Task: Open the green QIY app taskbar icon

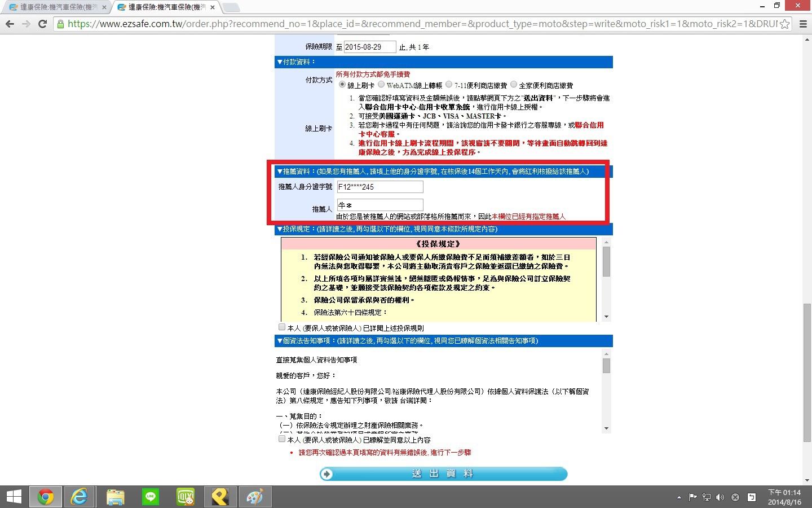Action: (x=186, y=497)
